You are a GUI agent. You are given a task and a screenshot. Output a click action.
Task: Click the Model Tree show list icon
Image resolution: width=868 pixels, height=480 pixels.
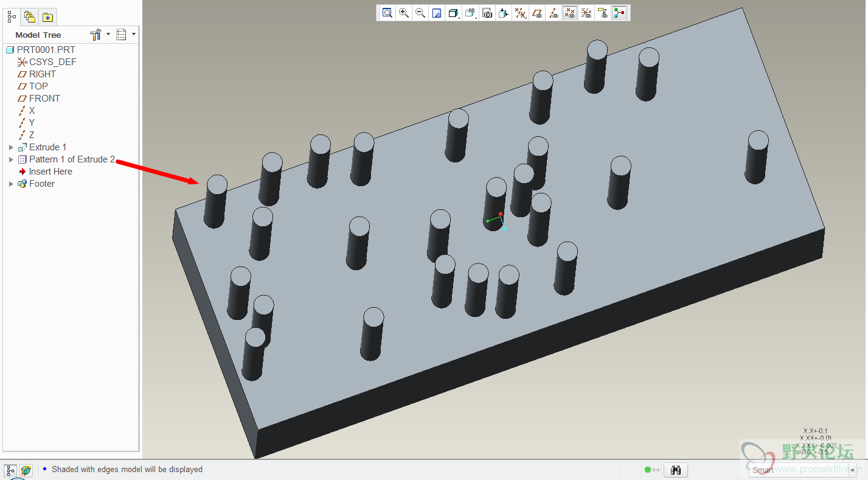point(121,35)
